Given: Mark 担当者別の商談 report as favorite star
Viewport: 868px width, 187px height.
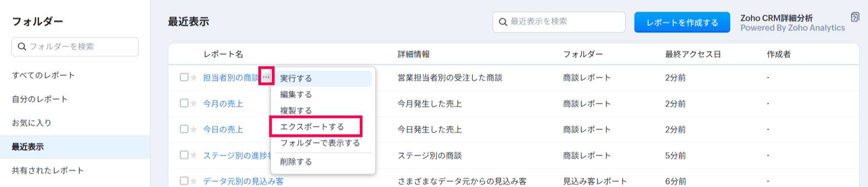Looking at the screenshot, I should click(x=194, y=78).
